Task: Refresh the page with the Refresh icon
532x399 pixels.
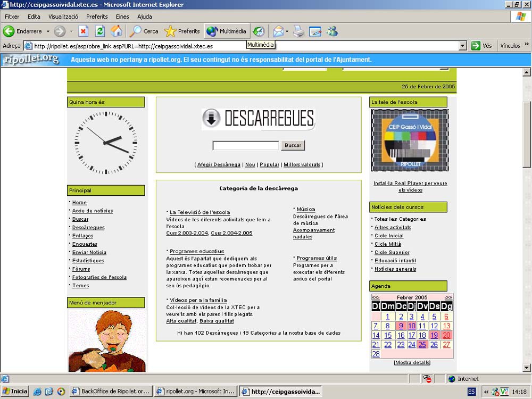Action: coord(100,31)
